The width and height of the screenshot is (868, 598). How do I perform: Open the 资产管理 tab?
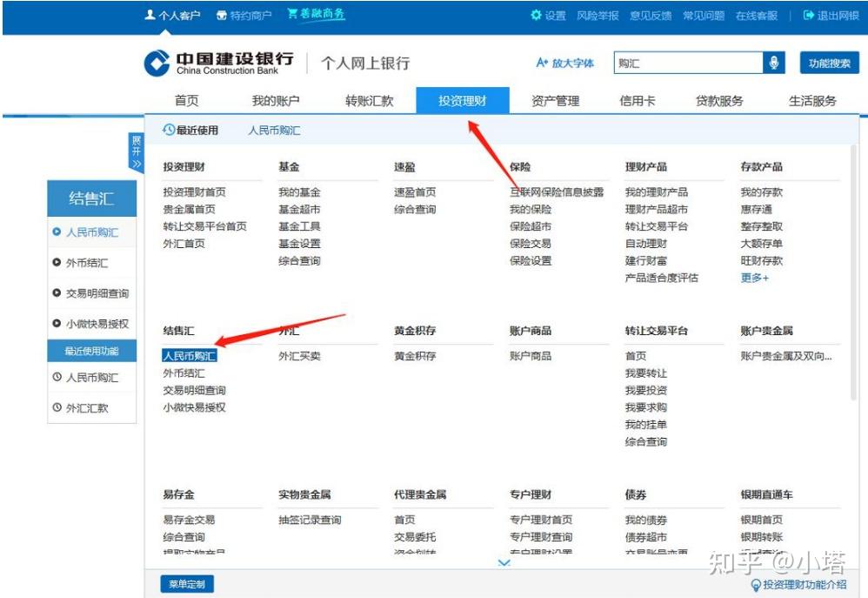pyautogui.click(x=555, y=100)
